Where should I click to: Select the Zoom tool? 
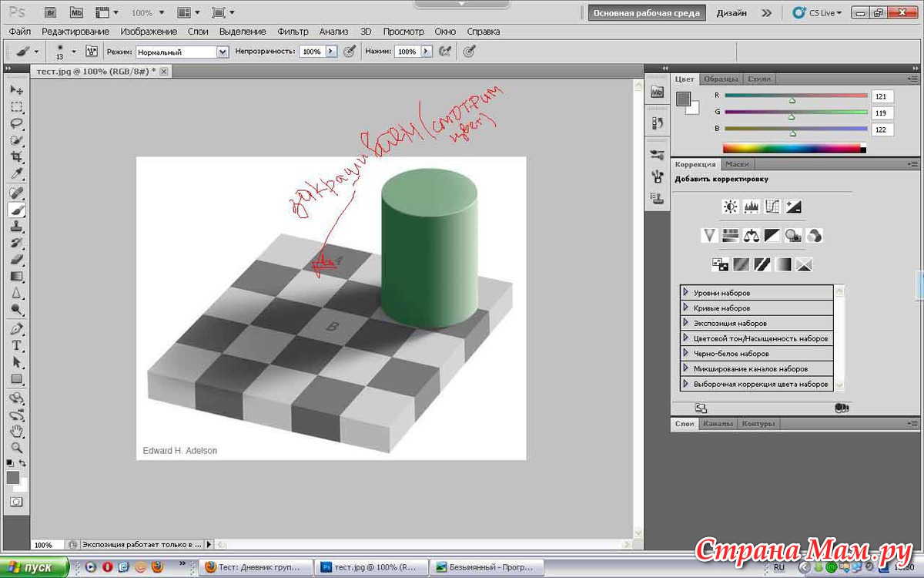pos(16,448)
